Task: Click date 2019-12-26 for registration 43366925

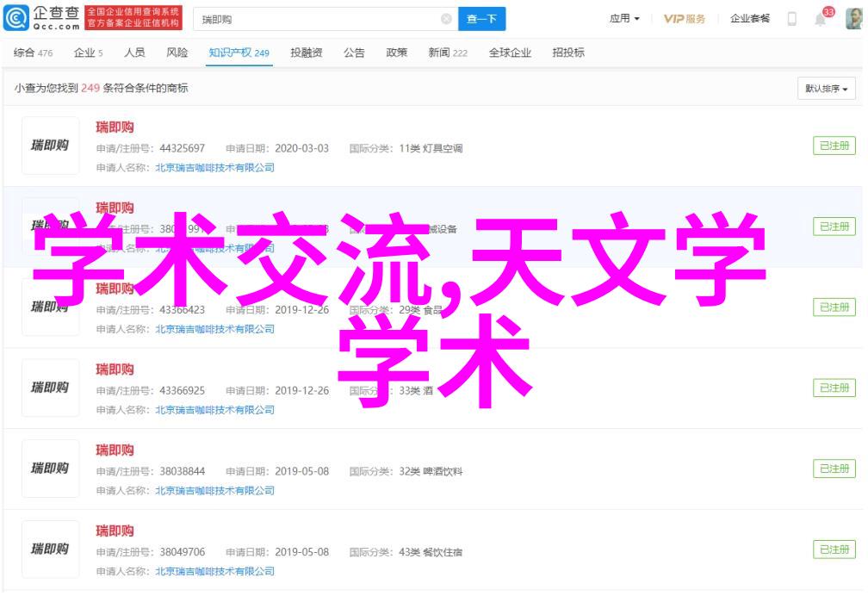Action: coord(301,391)
